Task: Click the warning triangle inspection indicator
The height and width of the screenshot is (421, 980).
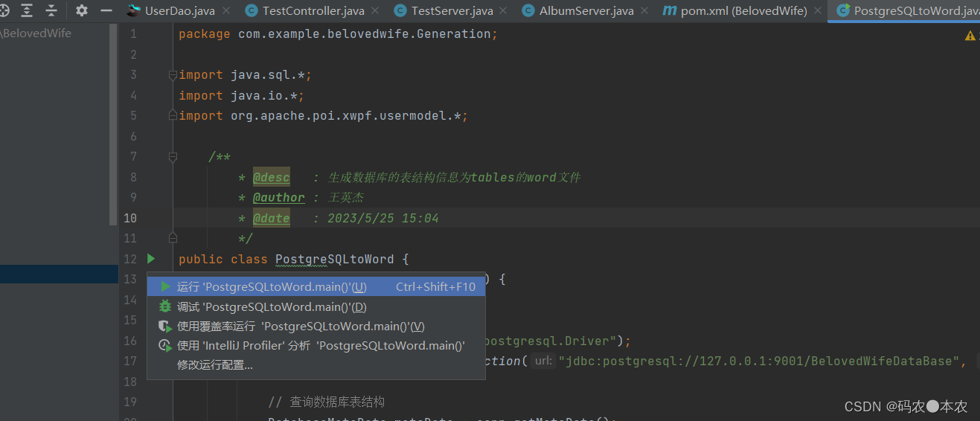Action: [970, 36]
